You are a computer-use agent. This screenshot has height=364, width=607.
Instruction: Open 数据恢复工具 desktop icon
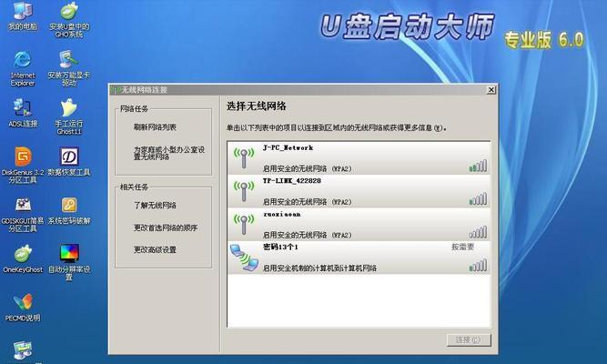pyautogui.click(x=69, y=161)
